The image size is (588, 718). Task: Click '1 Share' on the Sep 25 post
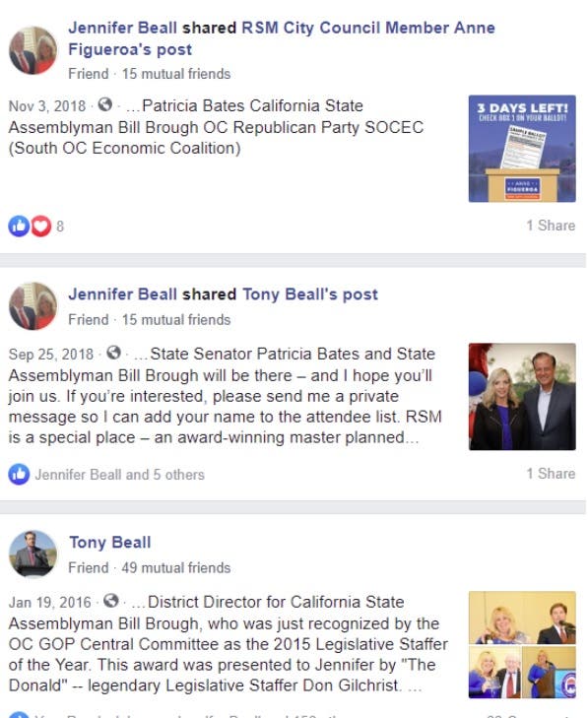tap(551, 474)
